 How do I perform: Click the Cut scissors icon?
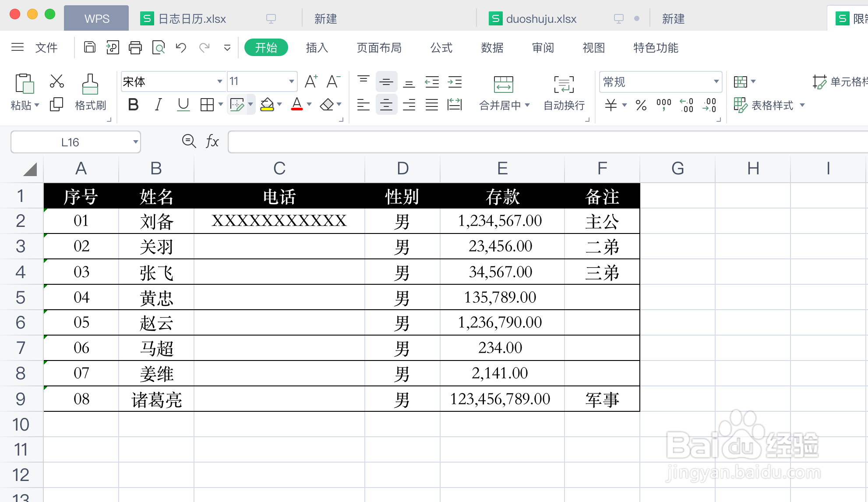(57, 81)
